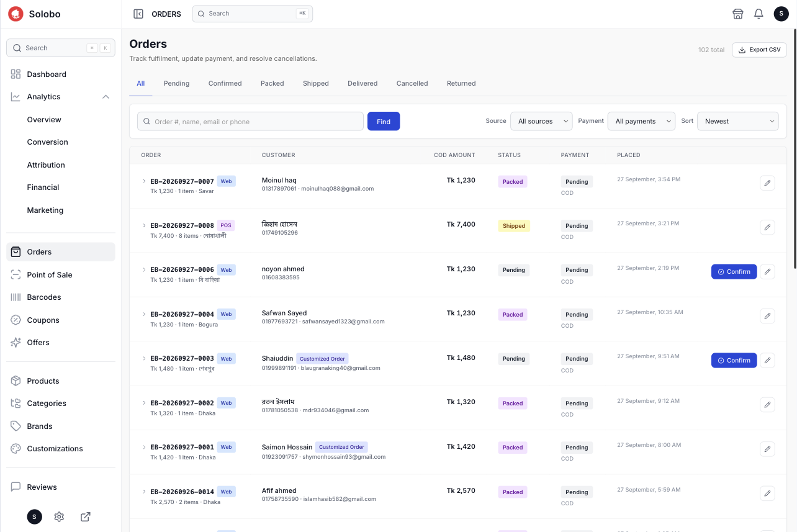Edit order EB-20260927-0007 with pencil icon
797x532 pixels.
767,183
